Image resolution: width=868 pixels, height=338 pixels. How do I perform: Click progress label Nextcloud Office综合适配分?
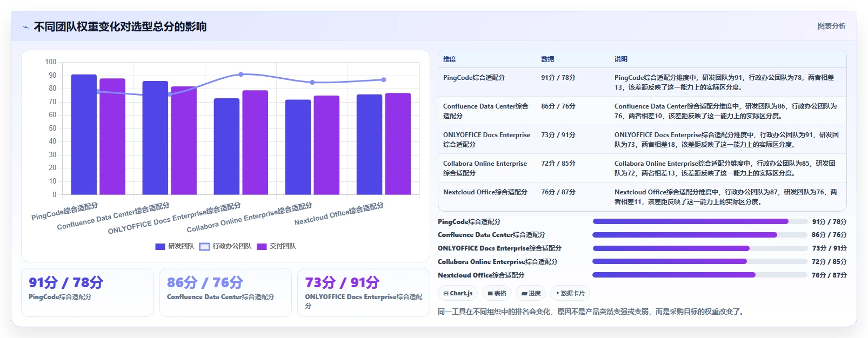(481, 275)
